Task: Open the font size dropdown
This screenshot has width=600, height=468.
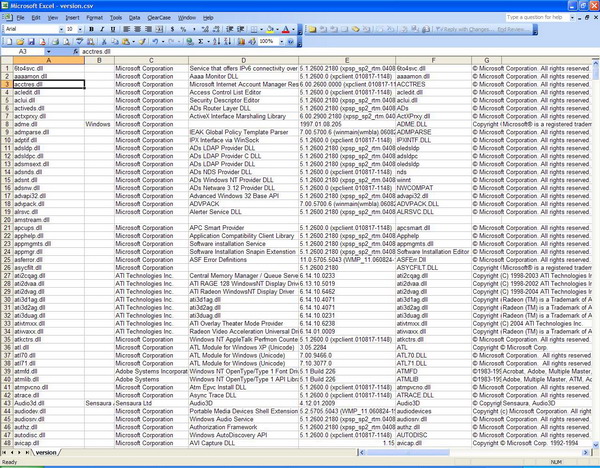Action: tap(80, 29)
